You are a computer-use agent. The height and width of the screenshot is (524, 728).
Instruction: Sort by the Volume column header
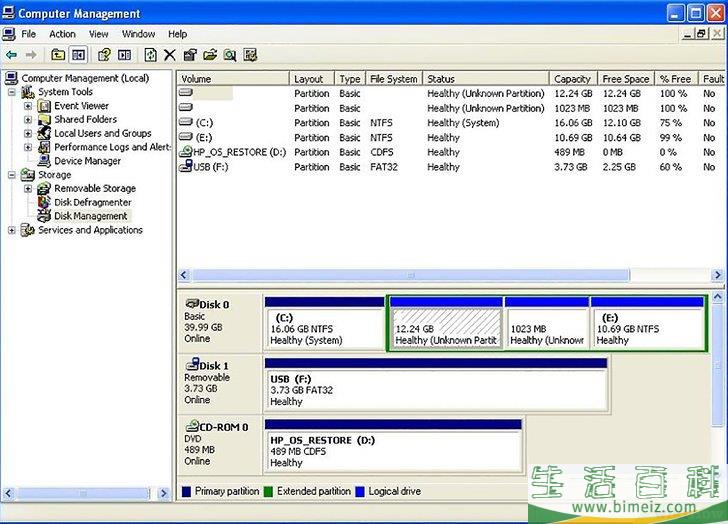click(233, 79)
